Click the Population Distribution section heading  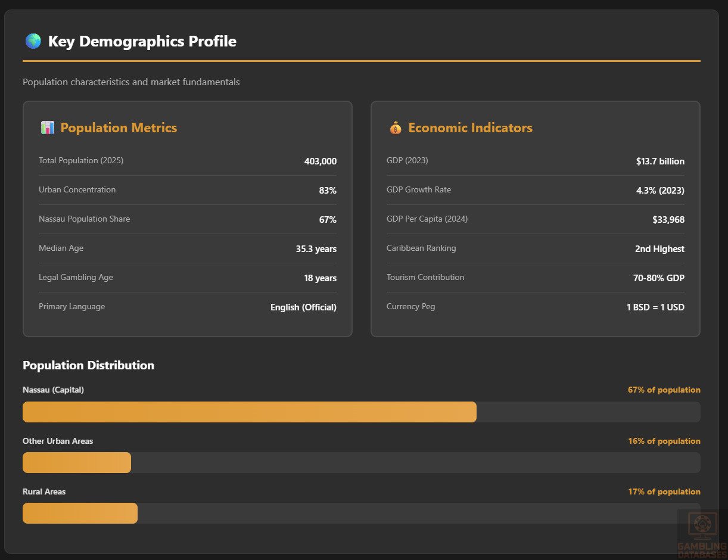88,365
